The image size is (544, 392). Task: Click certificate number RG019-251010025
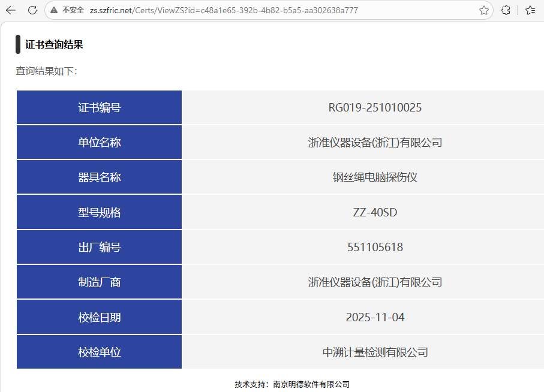click(x=375, y=108)
